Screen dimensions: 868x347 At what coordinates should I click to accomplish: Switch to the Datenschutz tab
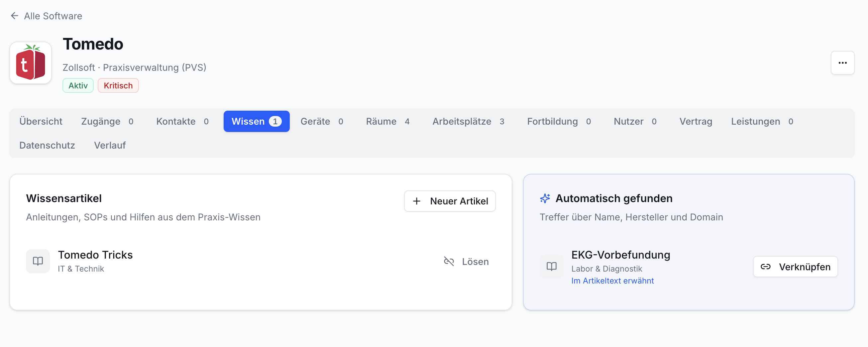[47, 145]
